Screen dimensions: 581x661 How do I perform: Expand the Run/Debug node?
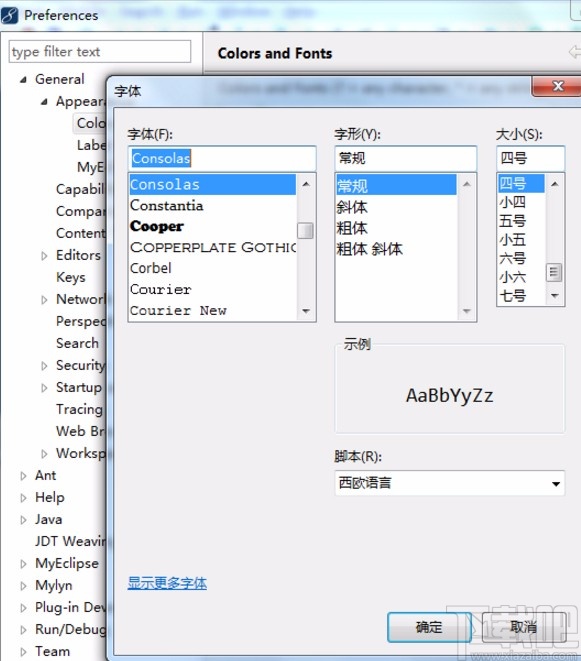23,630
